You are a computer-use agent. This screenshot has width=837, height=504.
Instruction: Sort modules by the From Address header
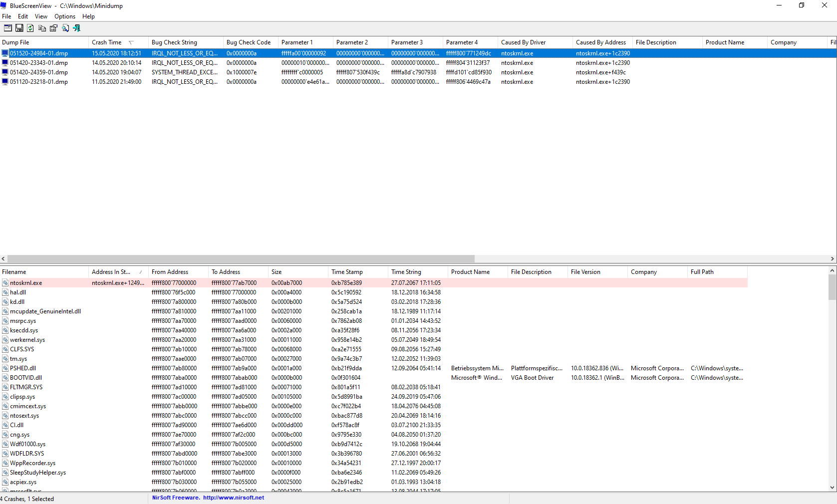point(179,272)
